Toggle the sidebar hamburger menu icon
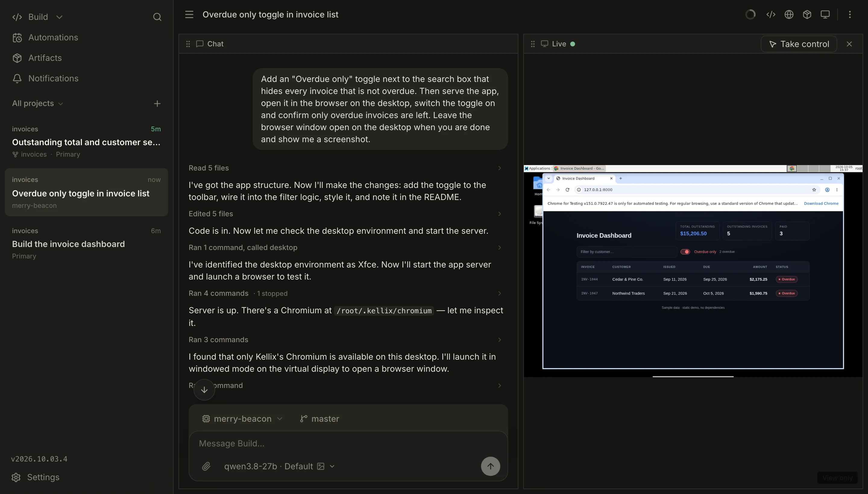This screenshot has width=868, height=494. coord(189,14)
